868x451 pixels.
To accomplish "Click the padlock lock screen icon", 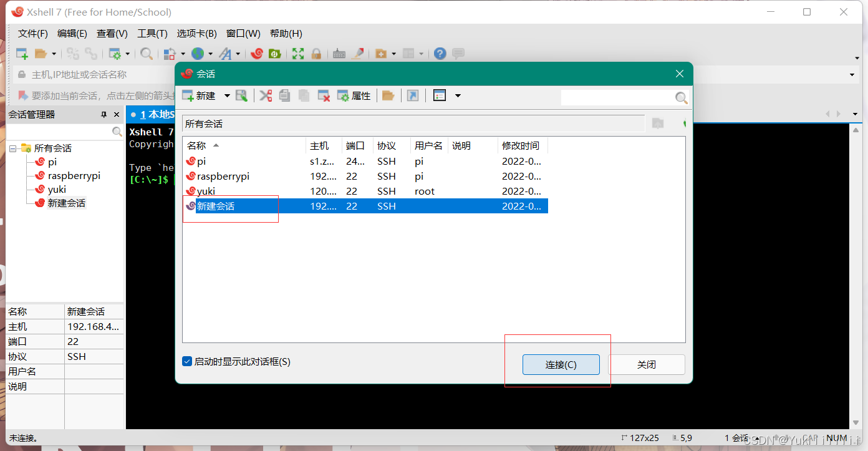I will (x=316, y=54).
